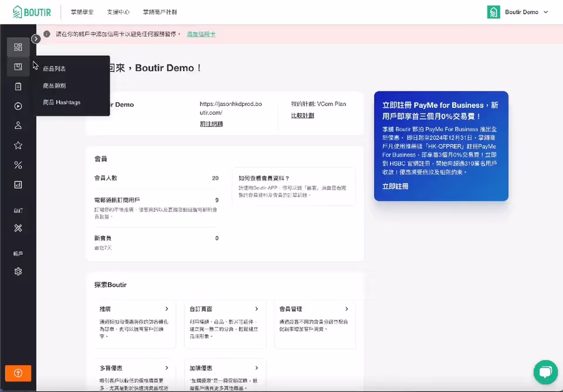This screenshot has width=563, height=392.
Task: Select 商品類別 from the flyout menu
Action: 54,86
